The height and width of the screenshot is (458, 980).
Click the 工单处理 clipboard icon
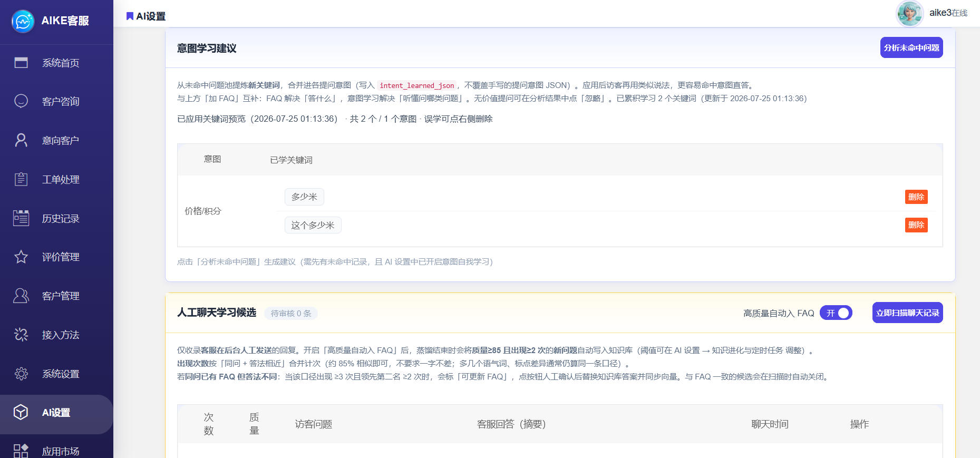21,179
